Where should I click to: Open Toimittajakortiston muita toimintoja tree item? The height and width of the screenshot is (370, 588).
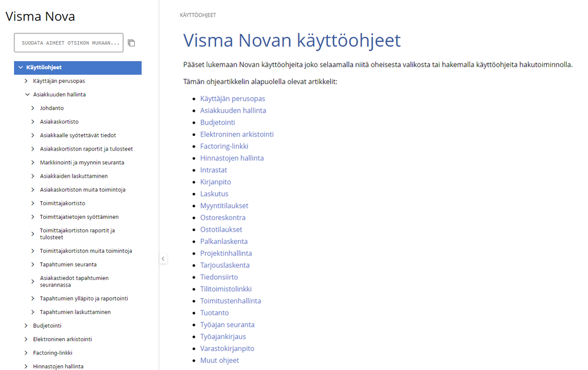pyautogui.click(x=86, y=251)
